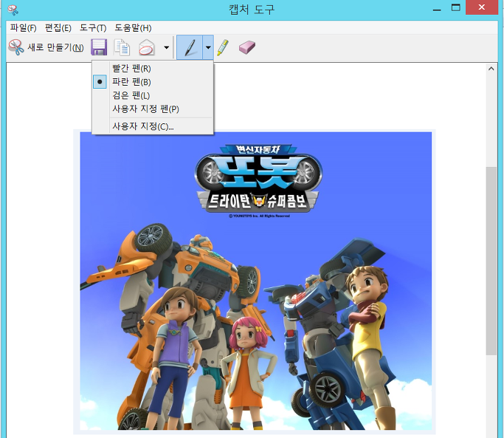
Task: Open the 도구(T) menu
Action: click(x=93, y=28)
